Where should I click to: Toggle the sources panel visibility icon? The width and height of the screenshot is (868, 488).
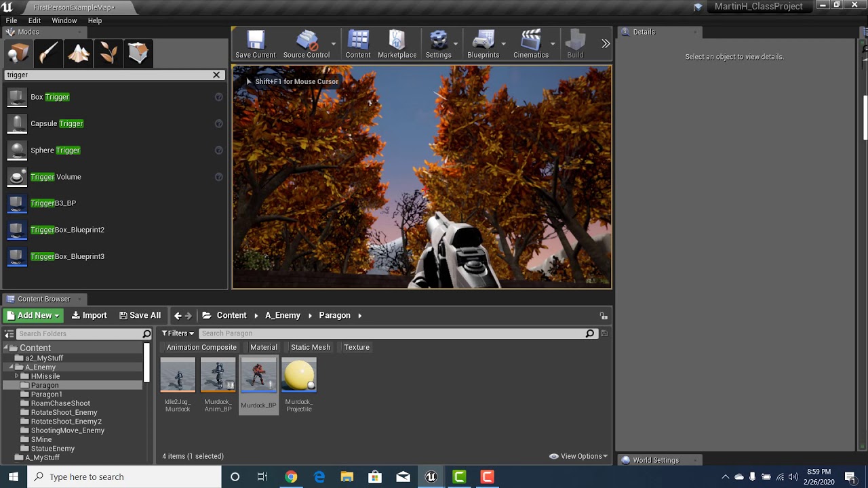click(9, 333)
